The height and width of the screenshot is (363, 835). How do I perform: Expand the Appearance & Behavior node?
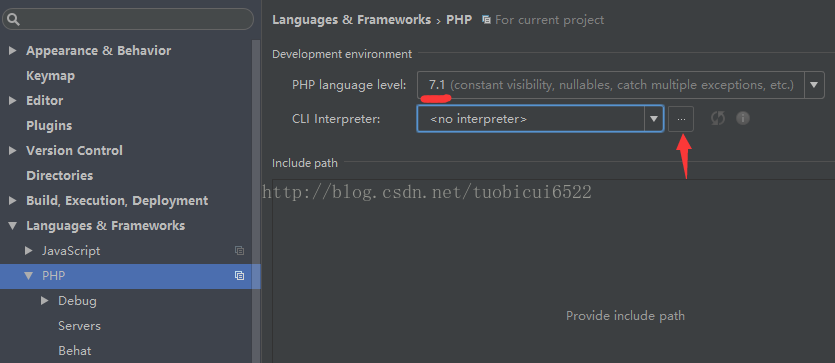13,51
